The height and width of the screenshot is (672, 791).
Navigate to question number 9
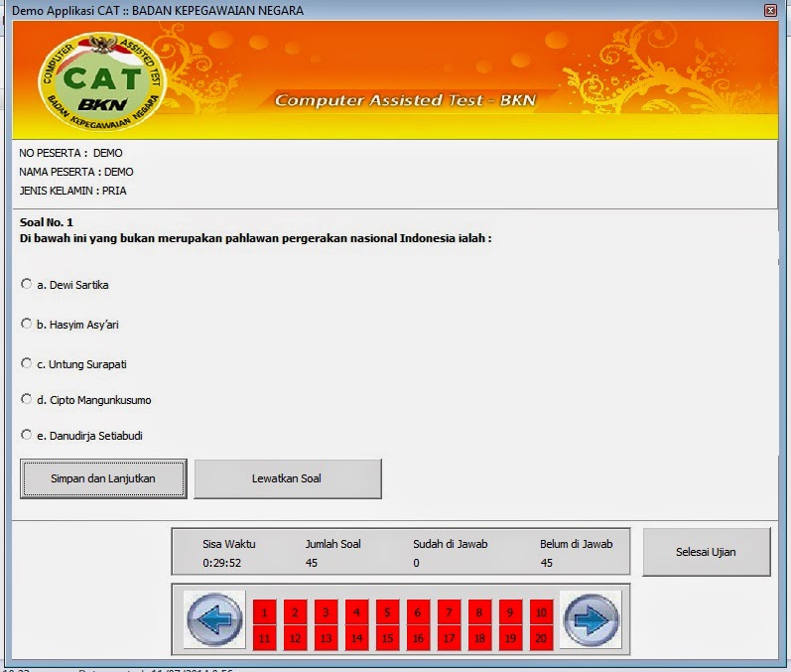[x=510, y=612]
